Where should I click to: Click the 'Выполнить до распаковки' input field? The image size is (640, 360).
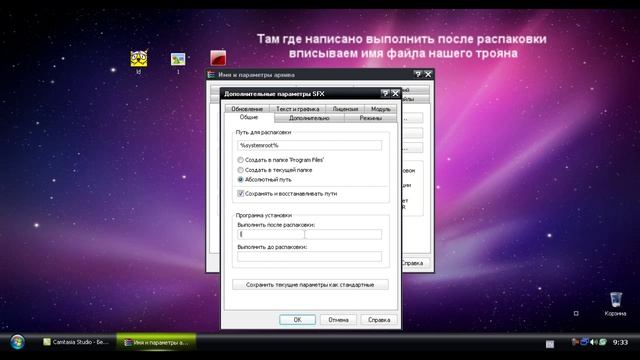click(x=309, y=256)
